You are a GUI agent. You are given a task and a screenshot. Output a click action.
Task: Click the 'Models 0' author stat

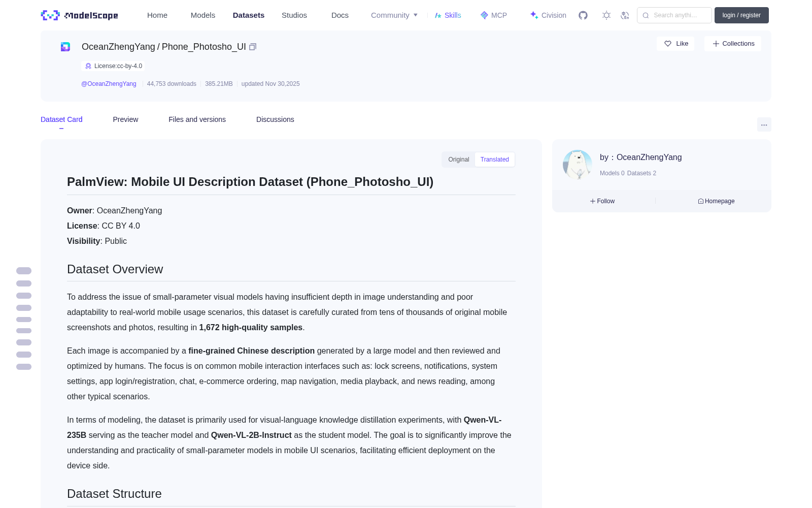(612, 173)
